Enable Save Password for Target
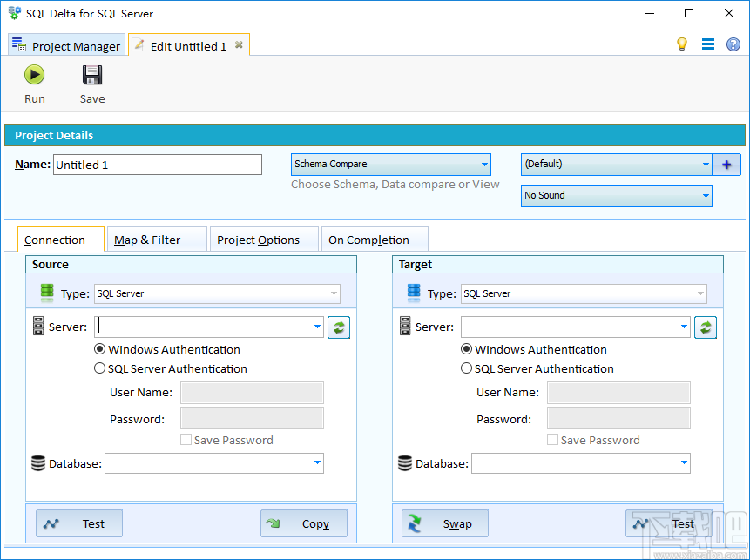The height and width of the screenshot is (560, 750). coord(552,440)
